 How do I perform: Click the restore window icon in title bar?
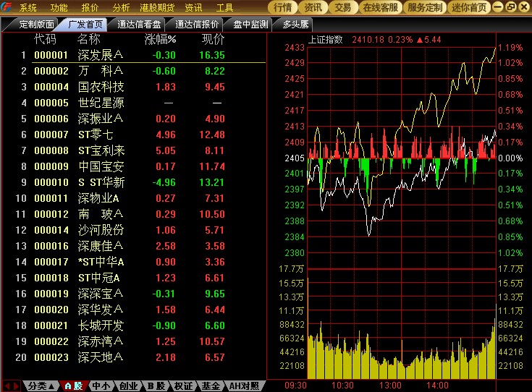[x=510, y=7]
